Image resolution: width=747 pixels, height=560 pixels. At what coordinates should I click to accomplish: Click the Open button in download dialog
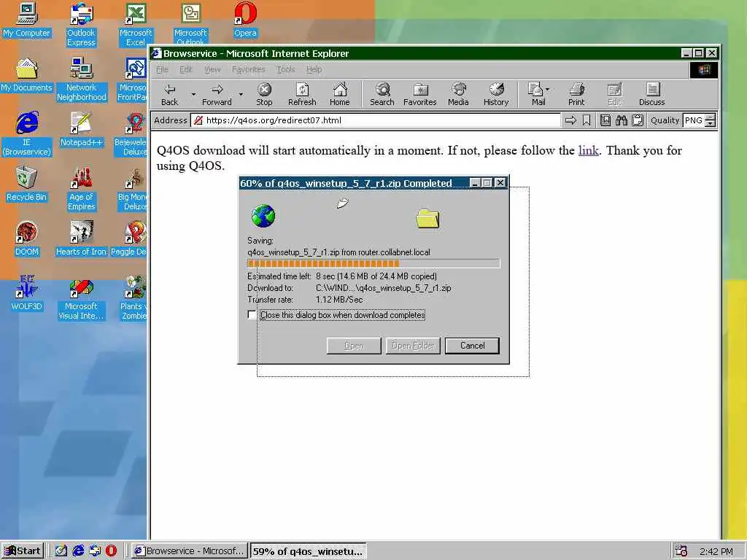tap(354, 346)
